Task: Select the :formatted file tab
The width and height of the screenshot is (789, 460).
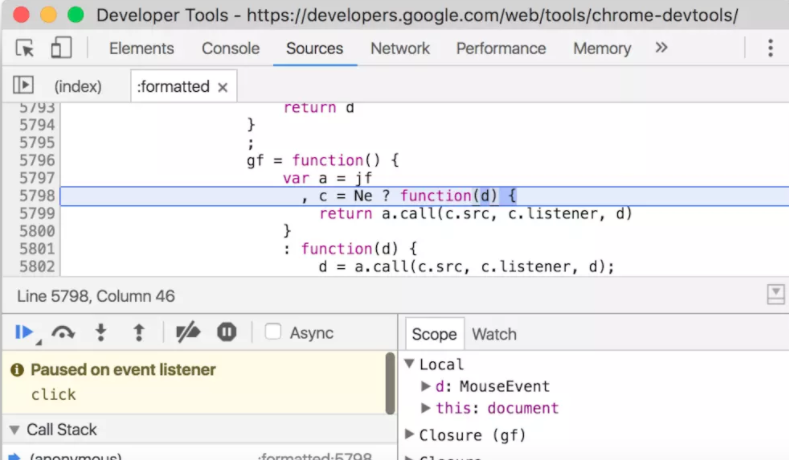Action: [x=173, y=87]
